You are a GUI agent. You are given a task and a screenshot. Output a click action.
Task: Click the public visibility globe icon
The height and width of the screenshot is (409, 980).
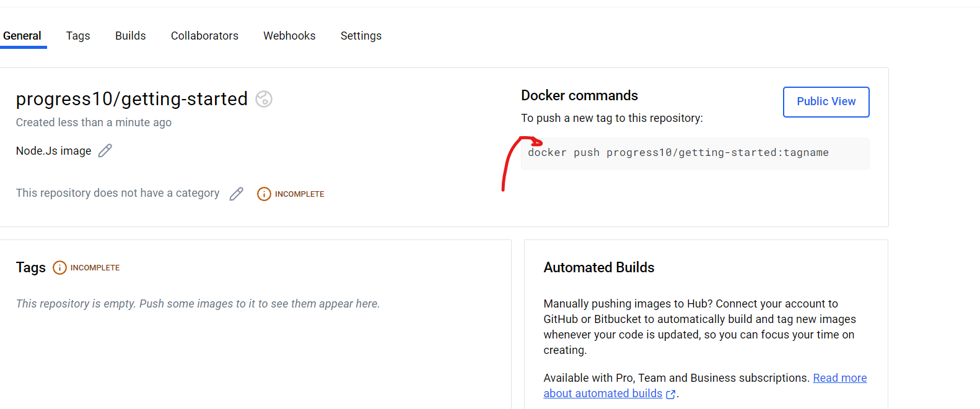(x=264, y=99)
